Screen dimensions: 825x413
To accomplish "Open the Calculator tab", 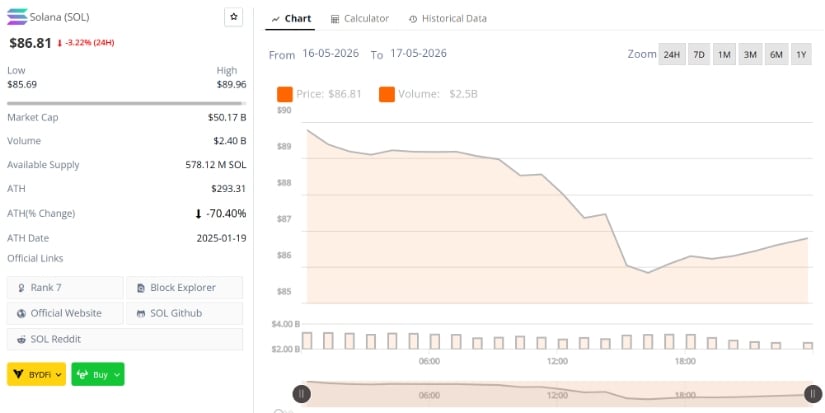I will [x=360, y=18].
